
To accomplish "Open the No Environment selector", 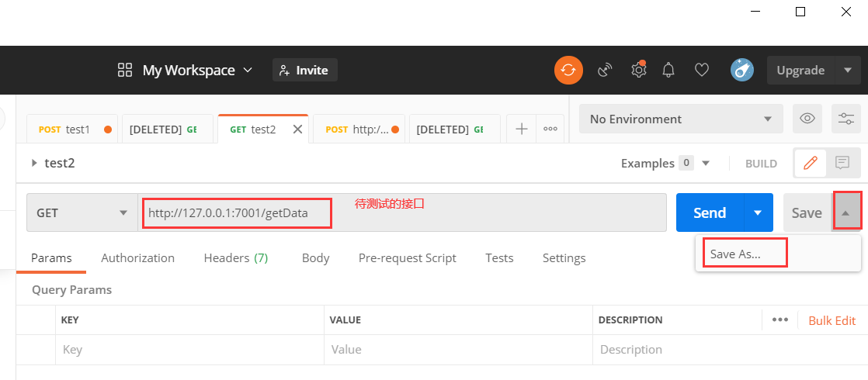I will tap(681, 119).
